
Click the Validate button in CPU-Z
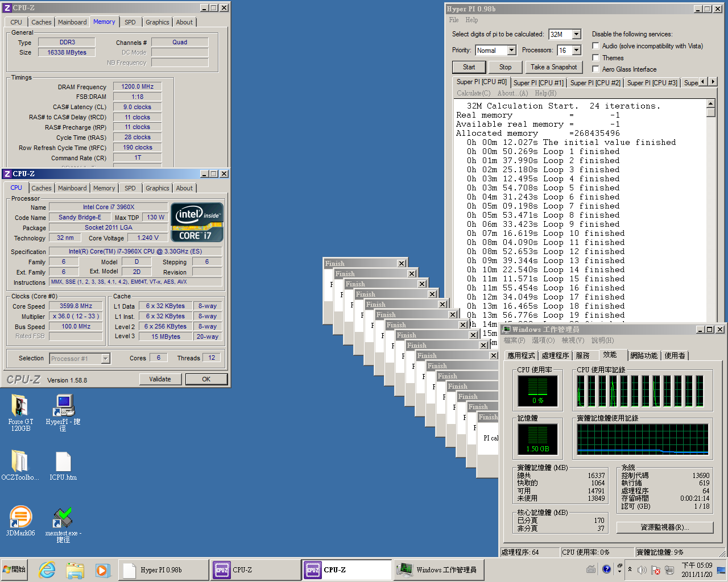tap(160, 379)
